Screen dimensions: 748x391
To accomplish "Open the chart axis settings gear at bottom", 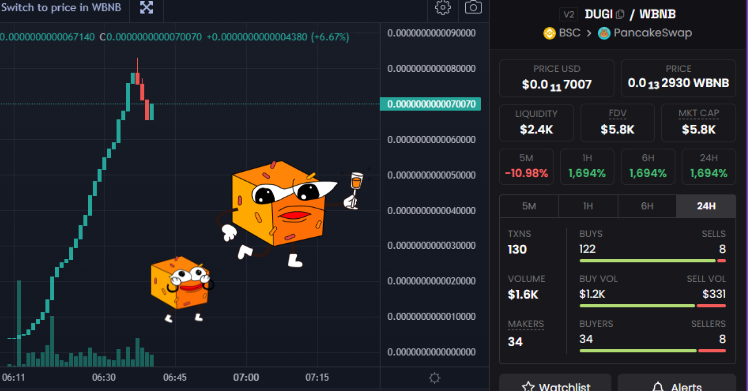I will coord(435,378).
